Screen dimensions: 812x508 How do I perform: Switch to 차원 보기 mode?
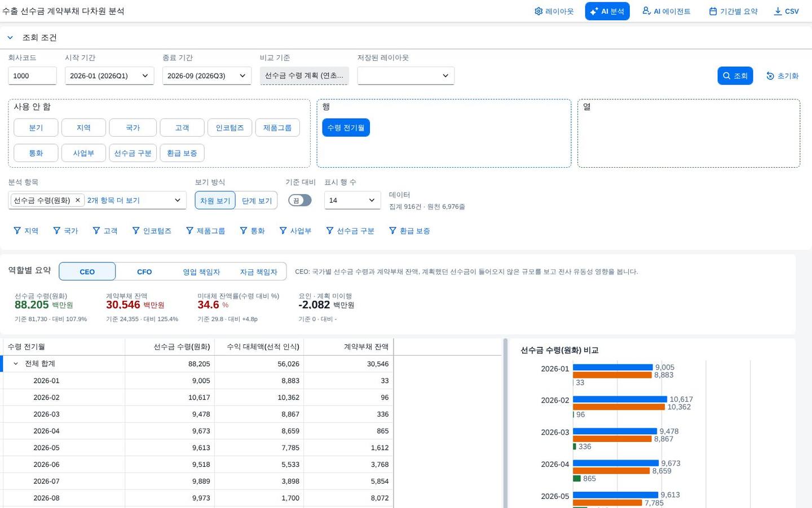click(215, 200)
